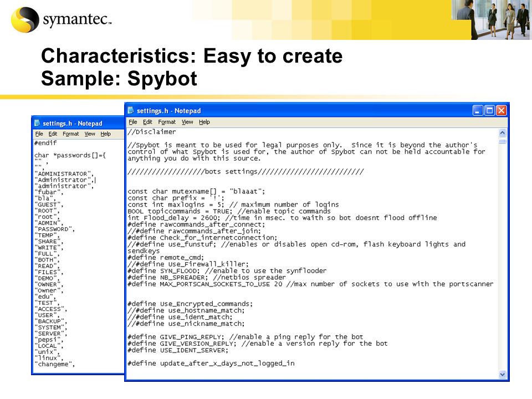532x399 pixels.
Task: Click //#define Use_Firewall_killer line
Action: (x=188, y=264)
